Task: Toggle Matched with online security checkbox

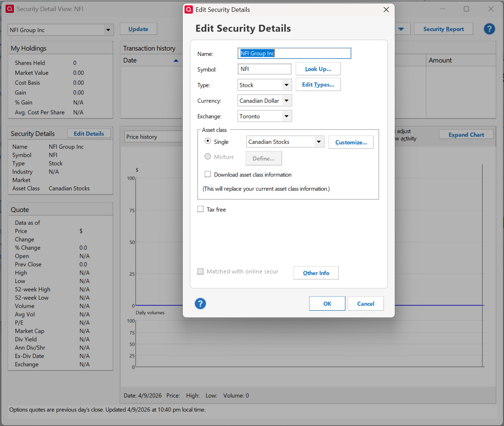Action: coord(200,271)
